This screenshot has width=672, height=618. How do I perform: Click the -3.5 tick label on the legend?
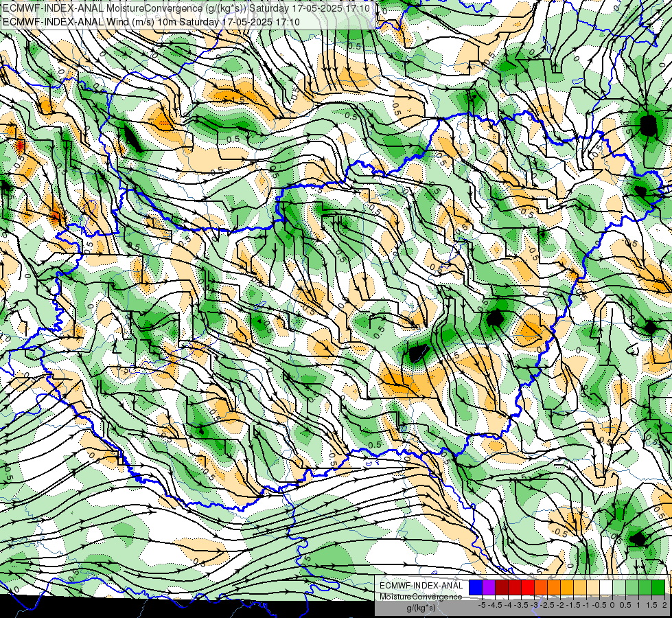click(x=521, y=605)
